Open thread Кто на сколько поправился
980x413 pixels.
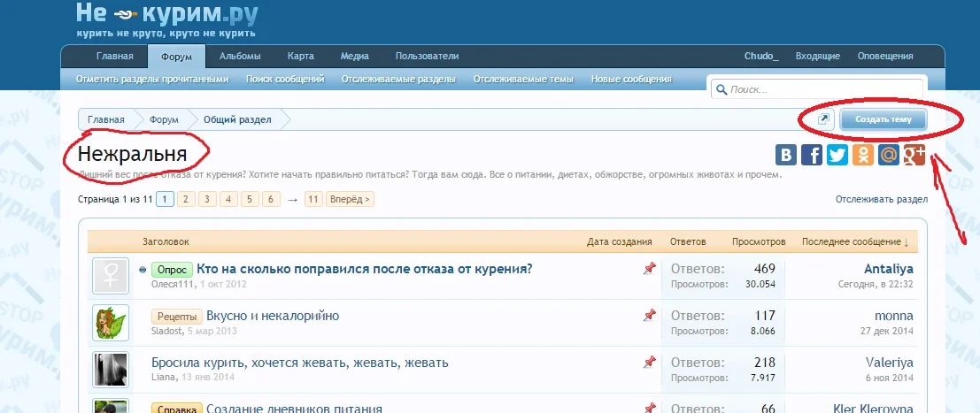365,270
